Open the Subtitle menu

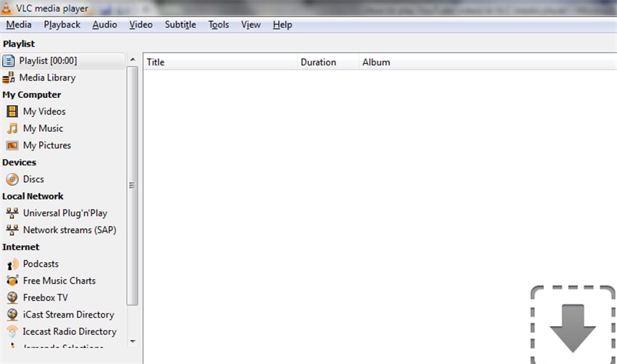coord(180,25)
